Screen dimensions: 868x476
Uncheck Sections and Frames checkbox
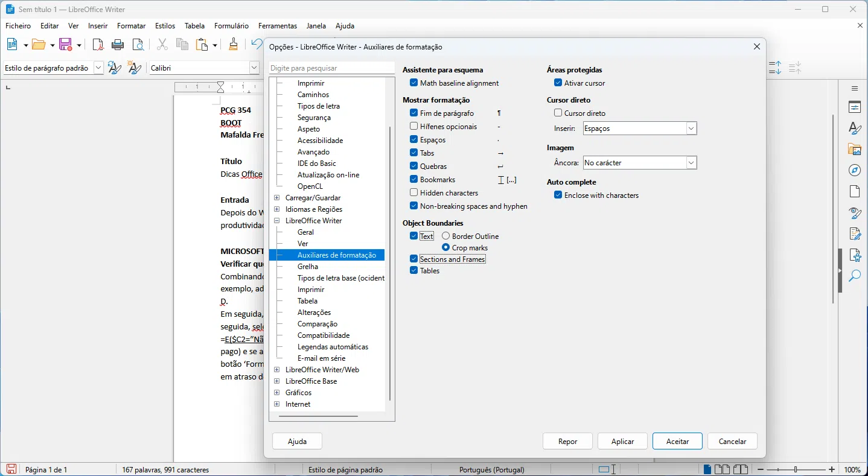[413, 259]
